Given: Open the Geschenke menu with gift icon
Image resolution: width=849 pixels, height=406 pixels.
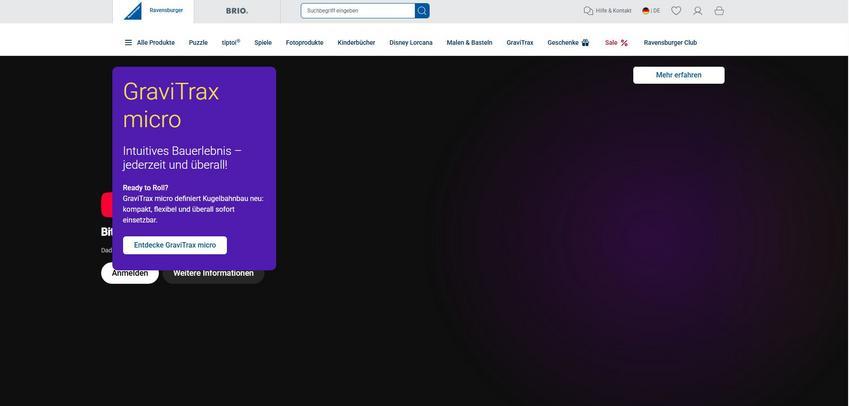Looking at the screenshot, I should click(x=568, y=43).
